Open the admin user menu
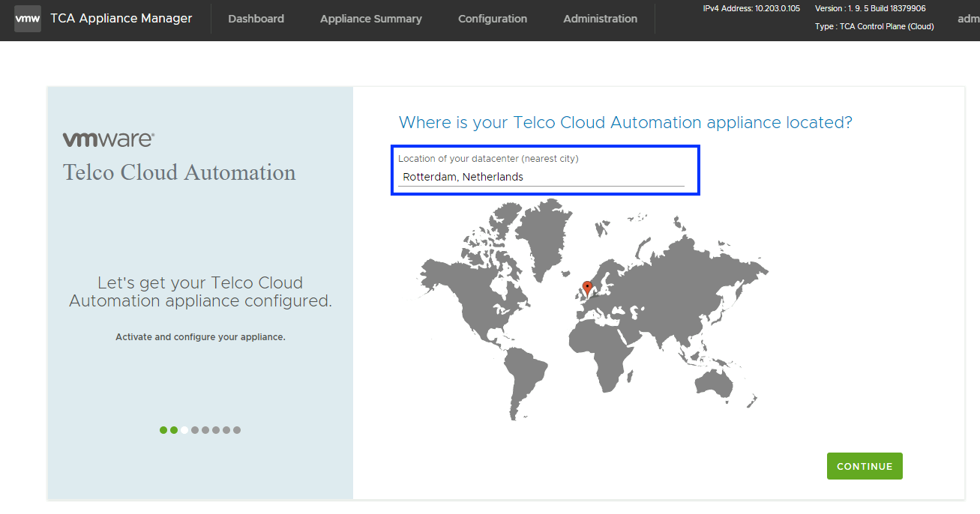This screenshot has height=514, width=980. 968,19
